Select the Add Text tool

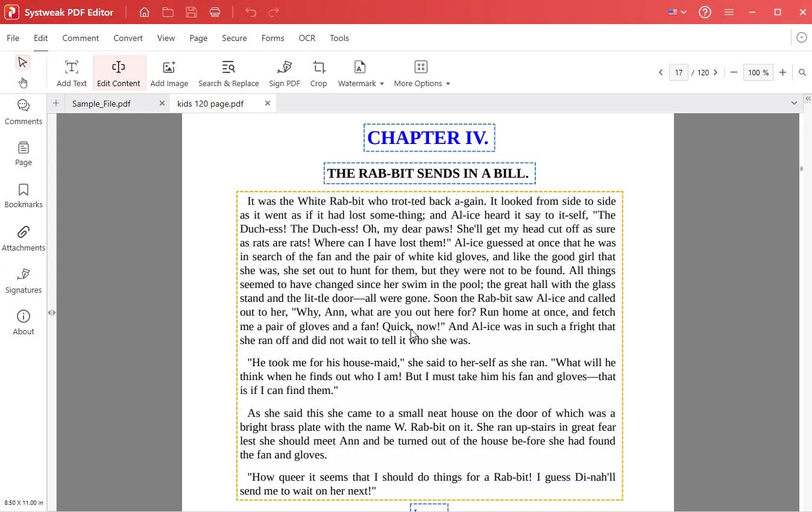[72, 73]
